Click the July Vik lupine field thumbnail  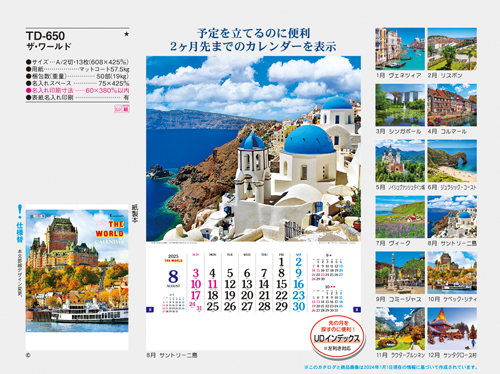(x=400, y=217)
